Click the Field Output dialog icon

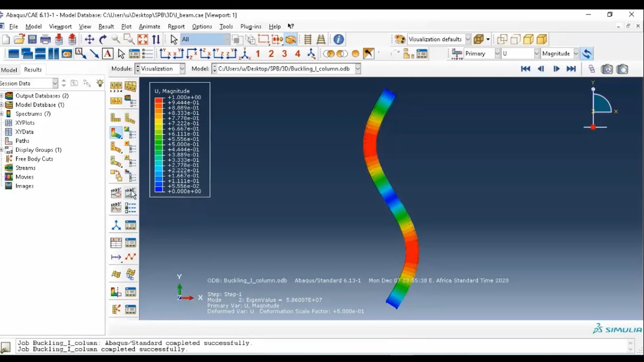(457, 53)
